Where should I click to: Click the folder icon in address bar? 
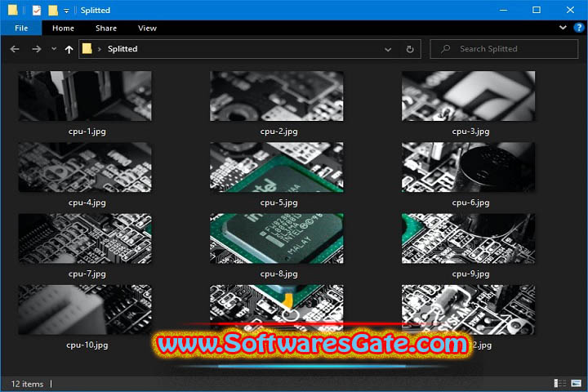(87, 48)
